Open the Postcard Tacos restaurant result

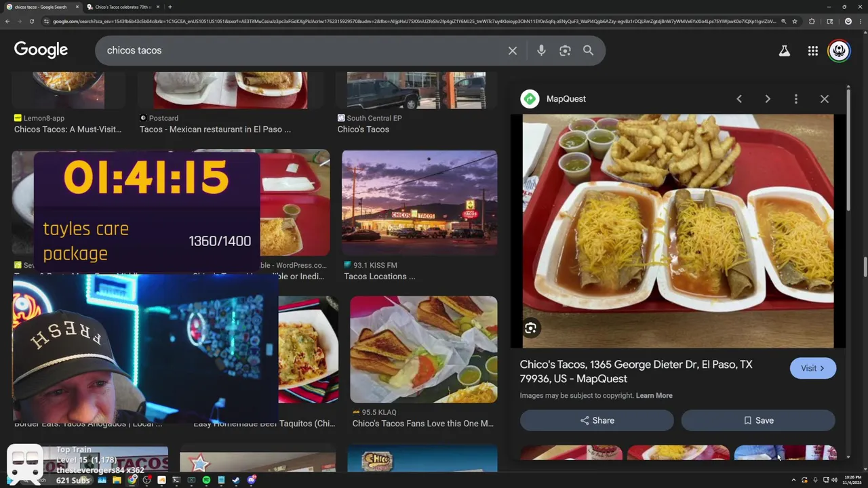[x=215, y=129]
